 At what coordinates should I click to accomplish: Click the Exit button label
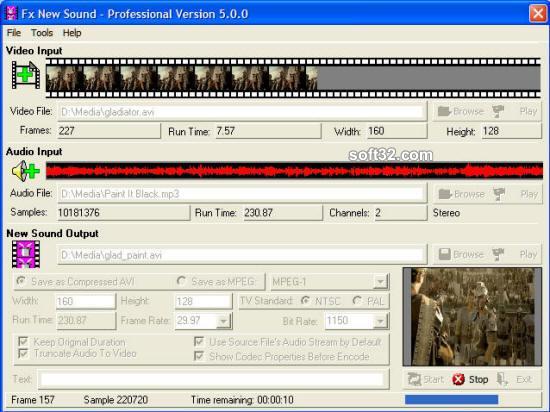point(524,379)
